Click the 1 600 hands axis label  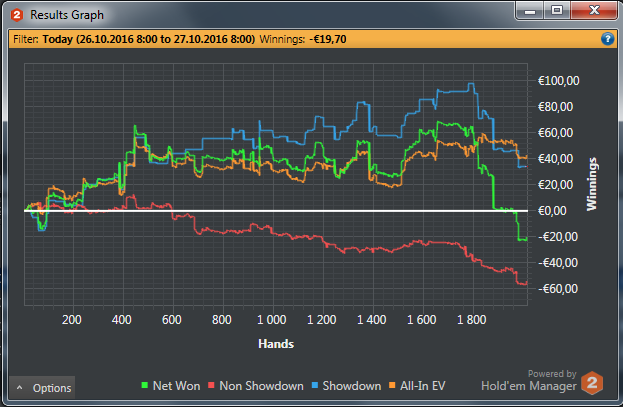(422, 320)
